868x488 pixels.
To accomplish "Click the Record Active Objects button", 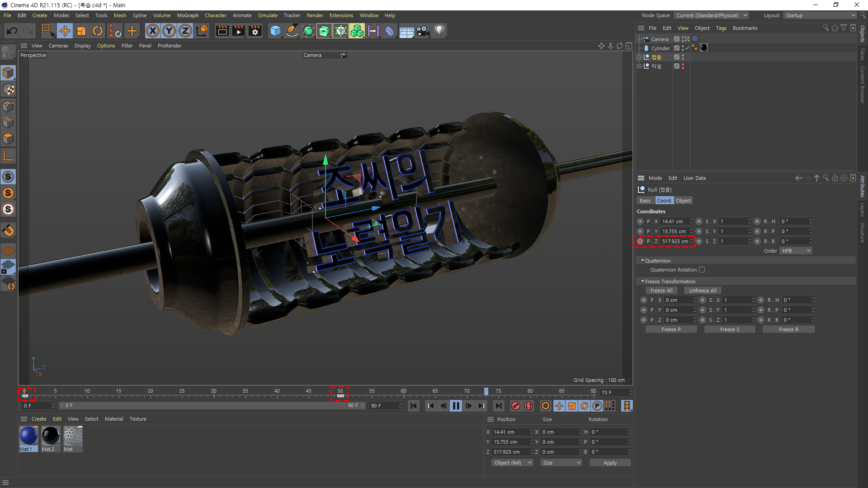I will pyautogui.click(x=515, y=406).
